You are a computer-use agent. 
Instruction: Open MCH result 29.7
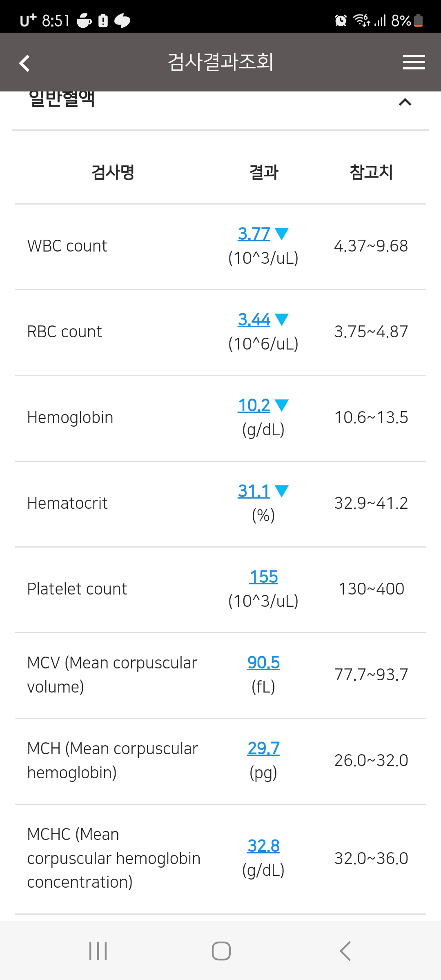tap(263, 748)
